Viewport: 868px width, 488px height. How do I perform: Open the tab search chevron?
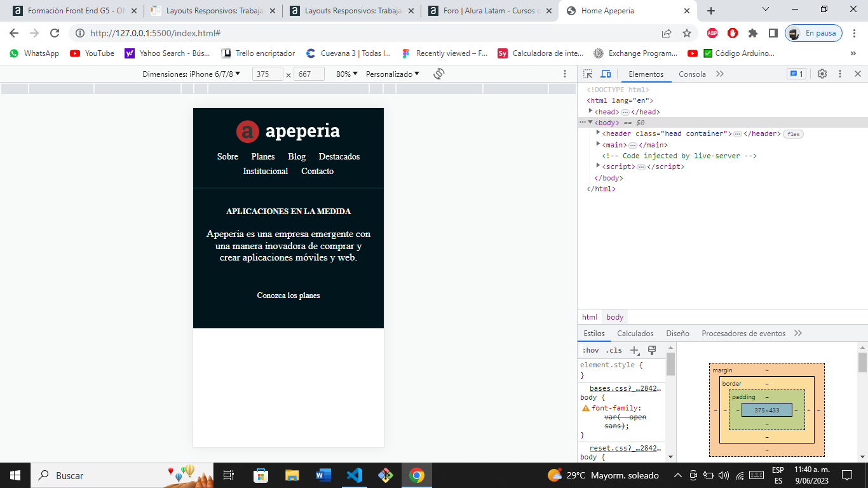point(766,10)
